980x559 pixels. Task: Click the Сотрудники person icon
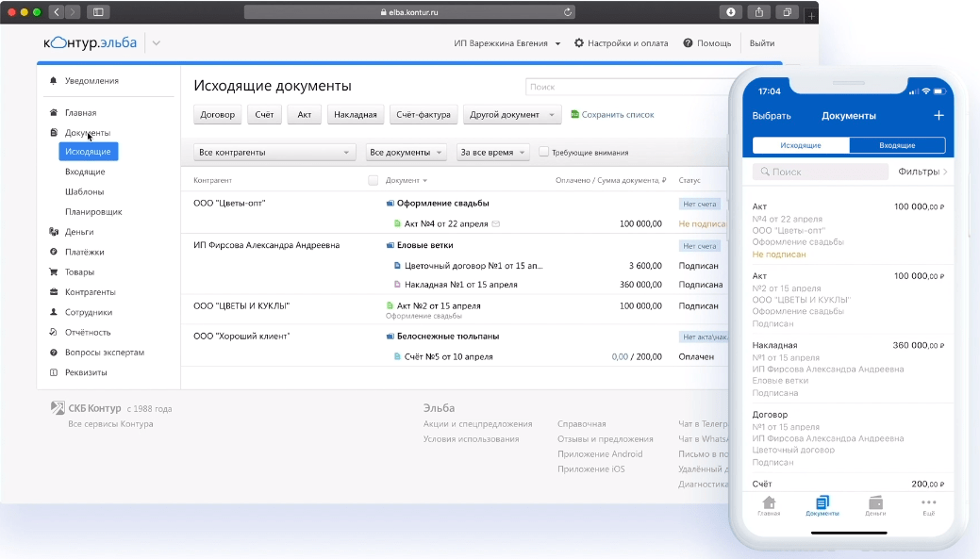[54, 312]
